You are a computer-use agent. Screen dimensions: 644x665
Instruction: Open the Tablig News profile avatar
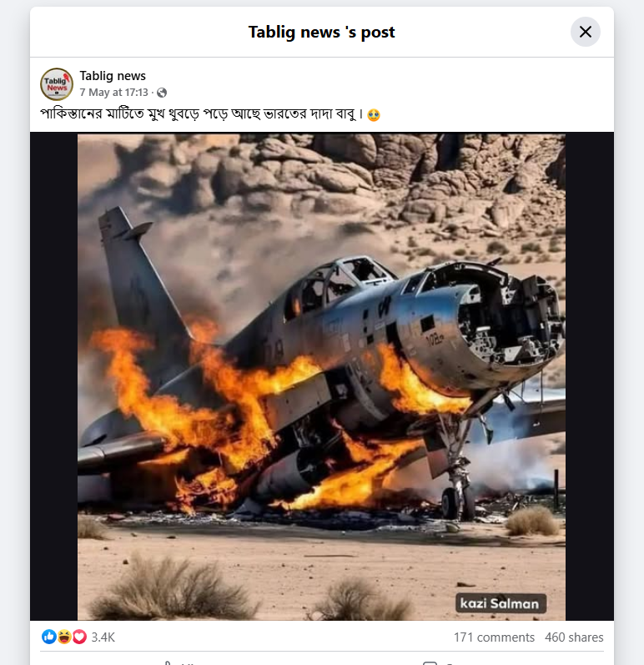click(x=57, y=84)
